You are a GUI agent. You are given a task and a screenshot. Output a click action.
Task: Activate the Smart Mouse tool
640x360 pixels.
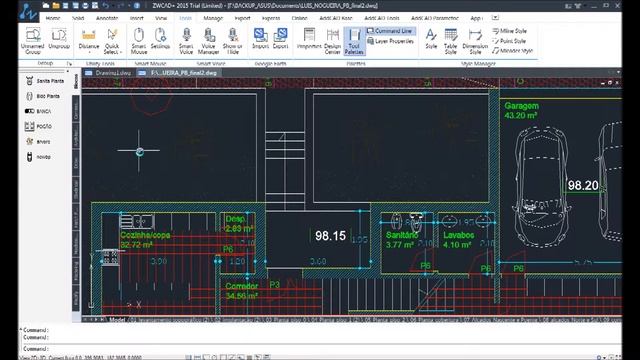(x=139, y=41)
